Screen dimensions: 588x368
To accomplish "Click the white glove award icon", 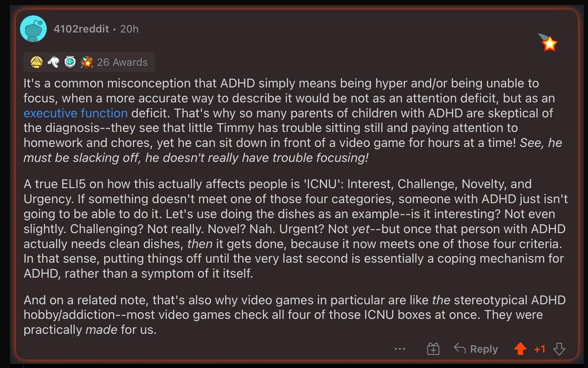I will pyautogui.click(x=53, y=62).
